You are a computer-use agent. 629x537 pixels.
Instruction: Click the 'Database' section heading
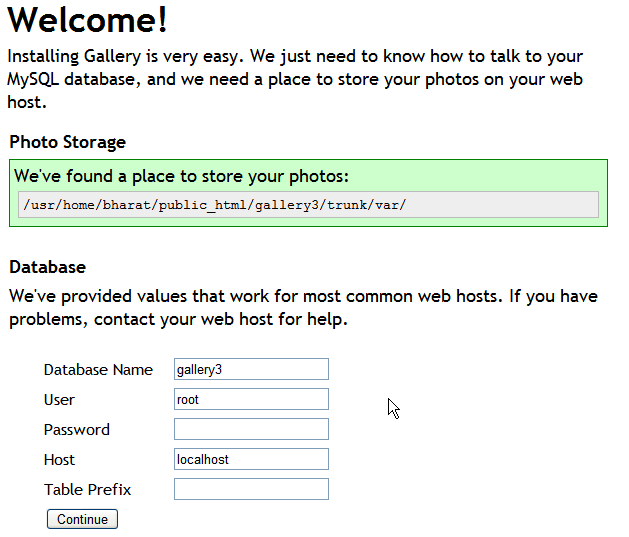(x=48, y=267)
